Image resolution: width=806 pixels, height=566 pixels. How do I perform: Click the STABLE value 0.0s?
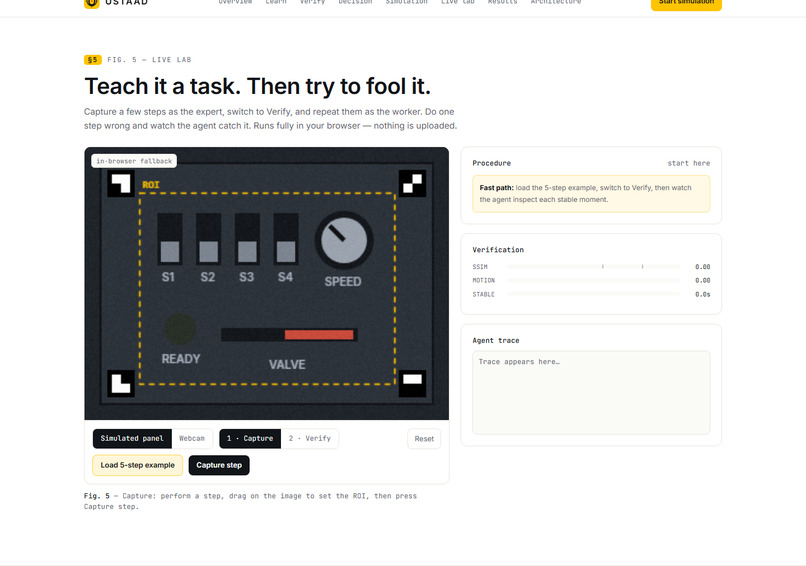click(x=703, y=295)
